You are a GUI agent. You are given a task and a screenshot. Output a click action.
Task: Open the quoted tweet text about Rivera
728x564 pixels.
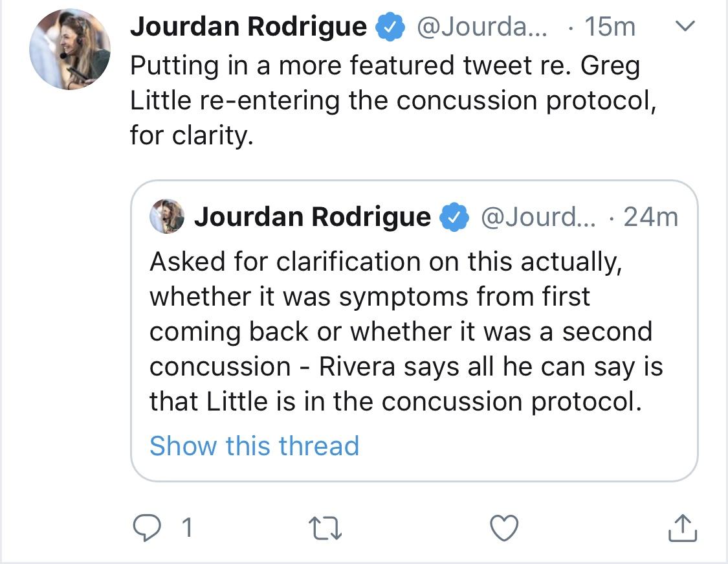tap(406, 332)
